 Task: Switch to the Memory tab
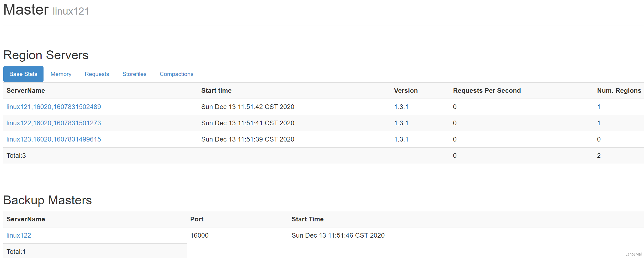(61, 74)
